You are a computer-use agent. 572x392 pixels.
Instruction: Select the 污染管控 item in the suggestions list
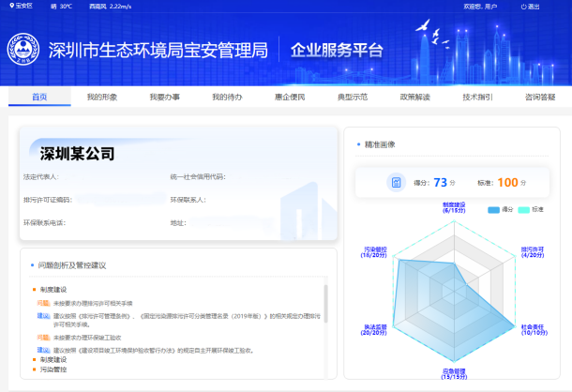pyautogui.click(x=53, y=370)
